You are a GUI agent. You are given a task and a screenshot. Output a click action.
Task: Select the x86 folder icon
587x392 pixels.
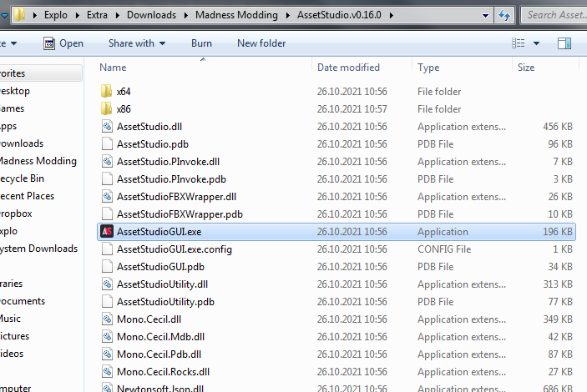(107, 108)
